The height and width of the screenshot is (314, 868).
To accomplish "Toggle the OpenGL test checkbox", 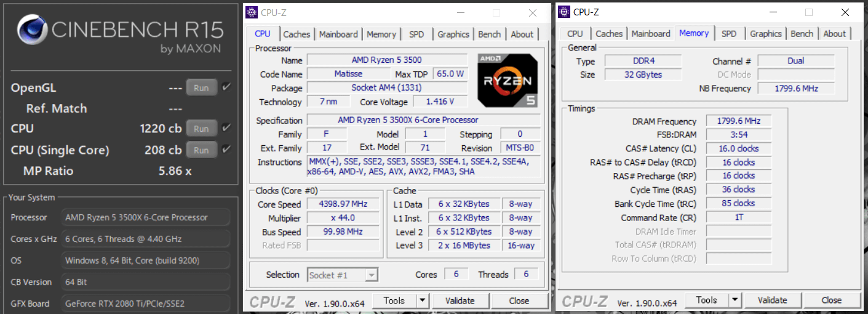I will point(226,87).
